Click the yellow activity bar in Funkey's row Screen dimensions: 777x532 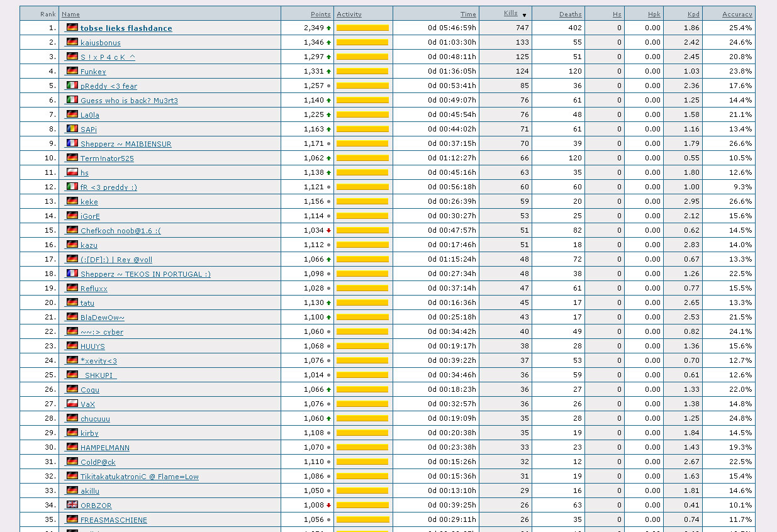pos(362,71)
